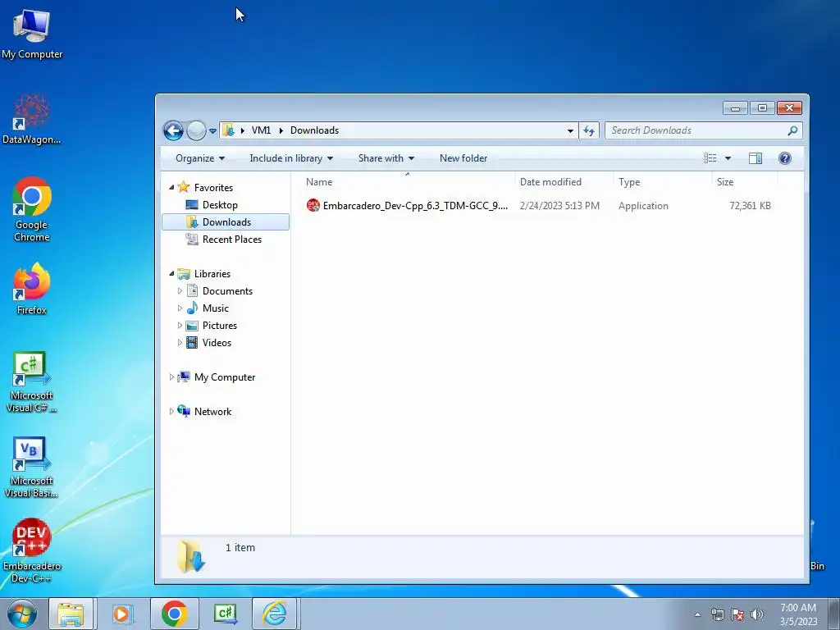The image size is (840, 630).
Task: Select Google Chrome desktop shortcut
Action: coord(32,209)
